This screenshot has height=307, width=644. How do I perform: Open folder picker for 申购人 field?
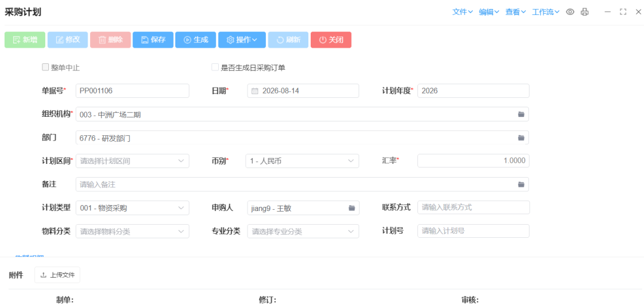(352, 208)
